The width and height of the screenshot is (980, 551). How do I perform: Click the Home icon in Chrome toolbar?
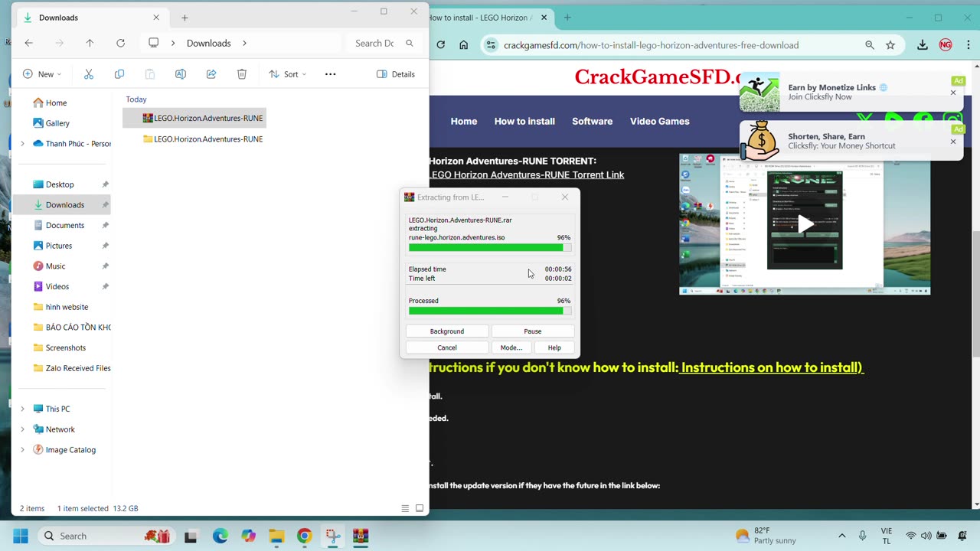point(464,45)
